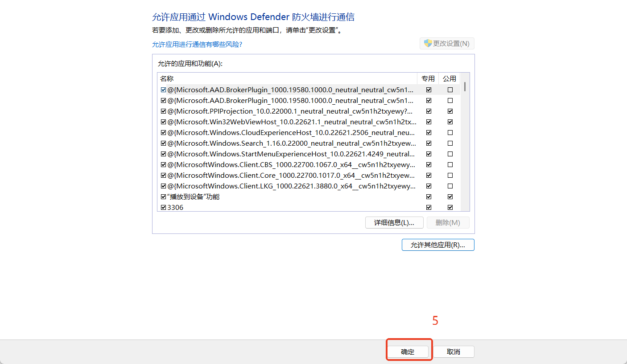Toggle 专用 checkbox for Win32WebViewHost
This screenshot has width=627, height=364.
[429, 122]
